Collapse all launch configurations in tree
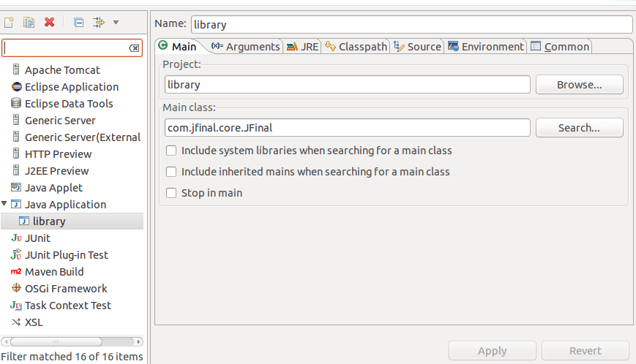This screenshot has width=636, height=364. pyautogui.click(x=79, y=22)
